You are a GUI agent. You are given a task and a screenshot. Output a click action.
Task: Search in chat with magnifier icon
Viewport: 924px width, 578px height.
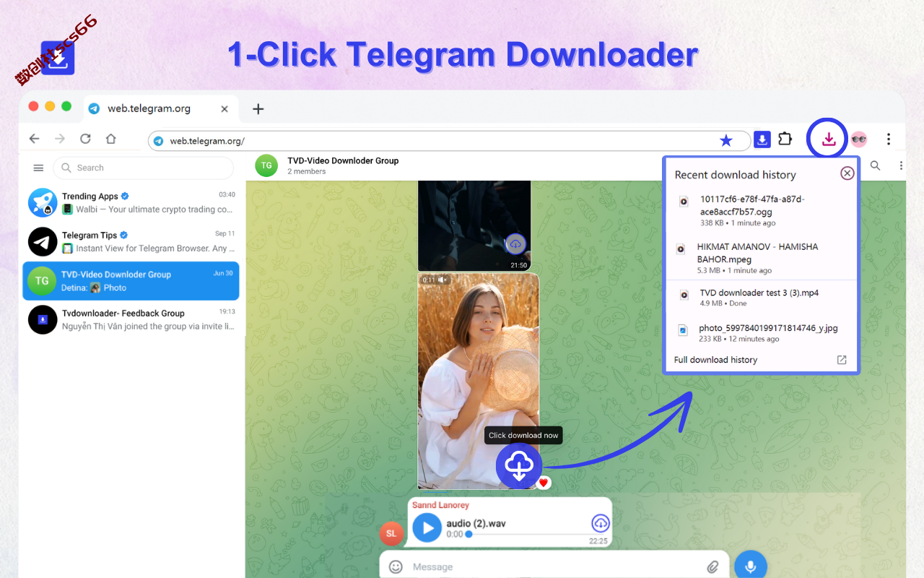(875, 165)
